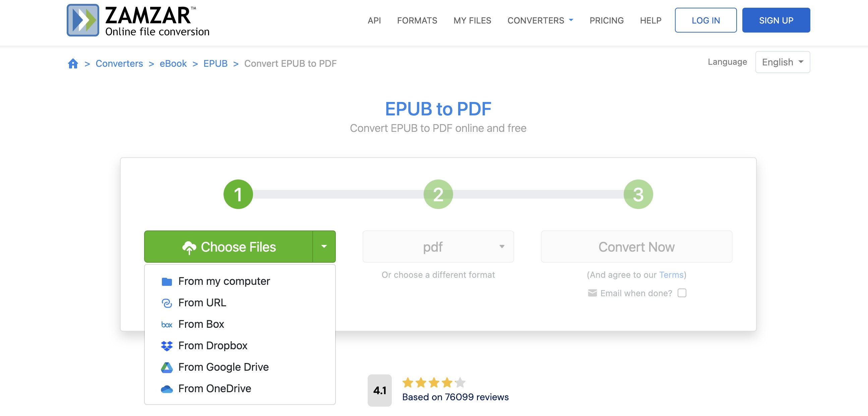868x416 pixels.
Task: Click the Box logo icon
Action: pos(167,324)
